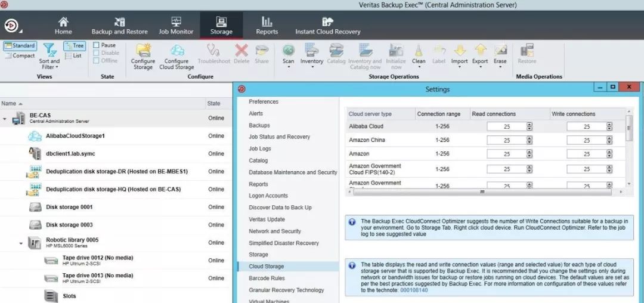The height and width of the screenshot is (303, 644).
Task: Switch to Compact view
Action: coord(20,56)
